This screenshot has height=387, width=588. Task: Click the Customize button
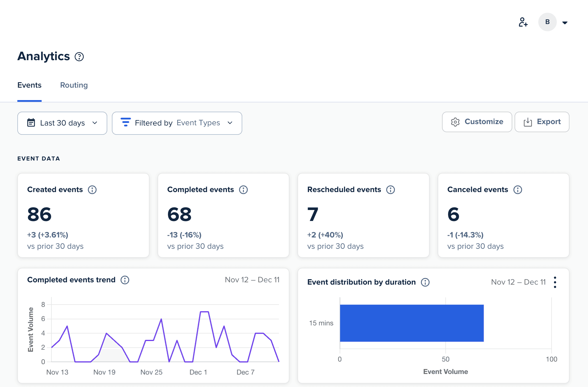tap(477, 122)
